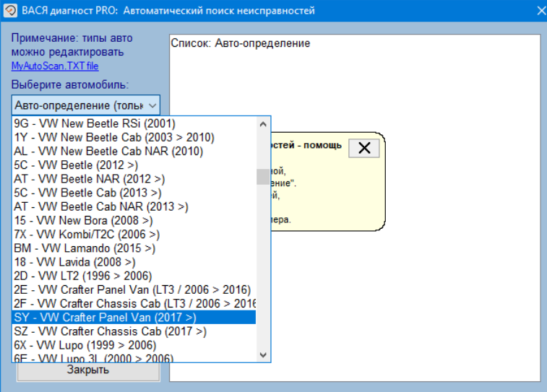
Task: Click the dropdown list scrollbar thumb
Action: tap(263, 177)
